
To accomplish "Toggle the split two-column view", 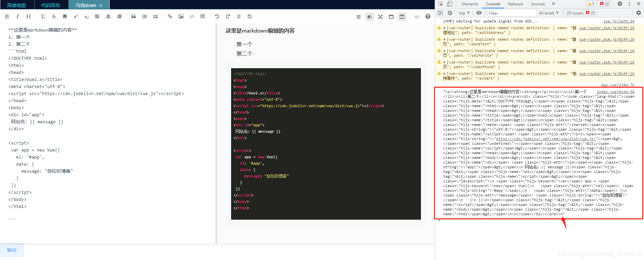I will point(402,17).
